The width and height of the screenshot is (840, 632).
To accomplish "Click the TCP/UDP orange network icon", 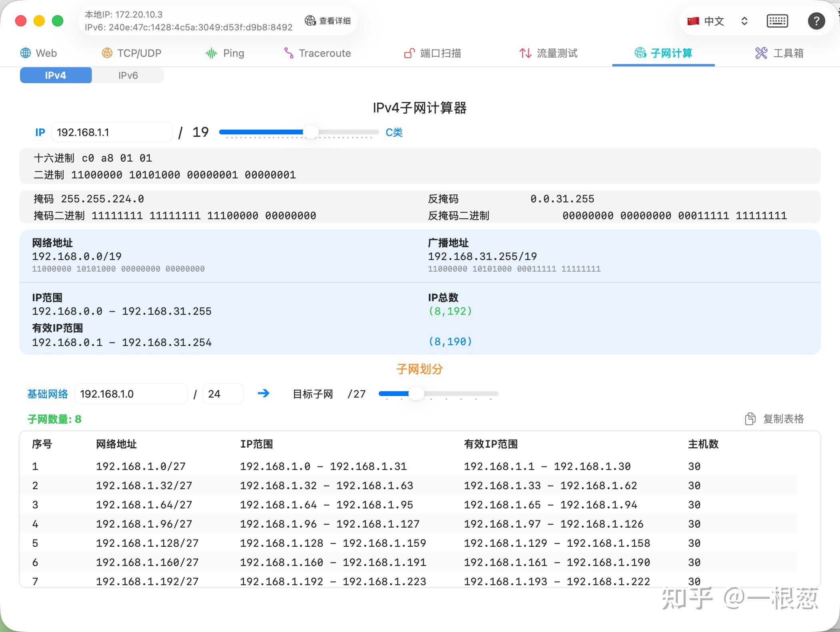I will [x=107, y=53].
